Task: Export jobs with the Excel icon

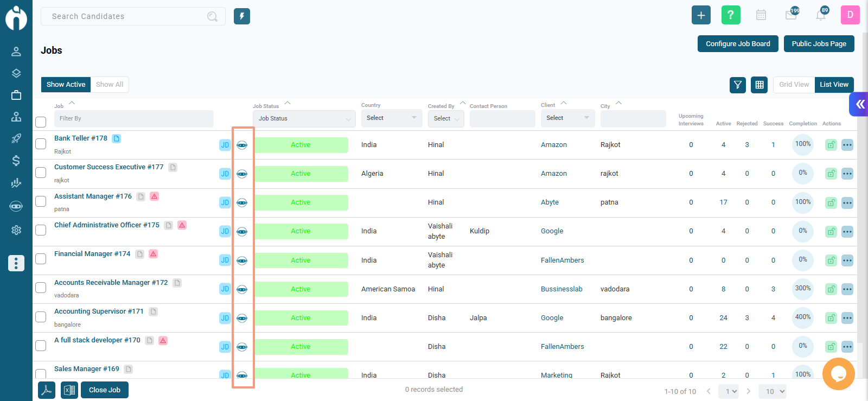Action: tap(69, 390)
